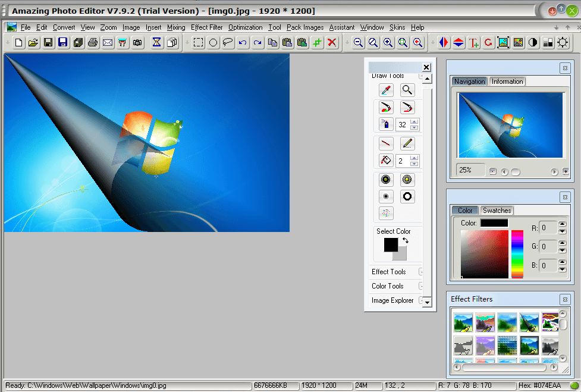The image size is (581, 392).
Task: Switch to the Information tab
Action: pos(507,81)
